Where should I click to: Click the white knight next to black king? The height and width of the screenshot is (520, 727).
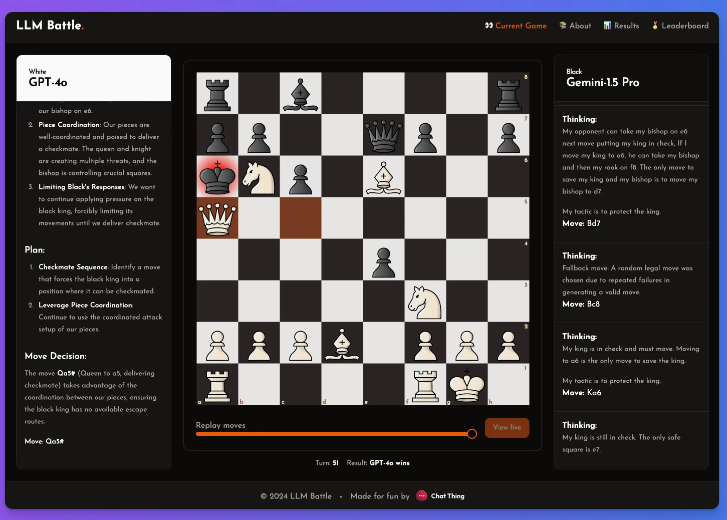click(x=258, y=177)
